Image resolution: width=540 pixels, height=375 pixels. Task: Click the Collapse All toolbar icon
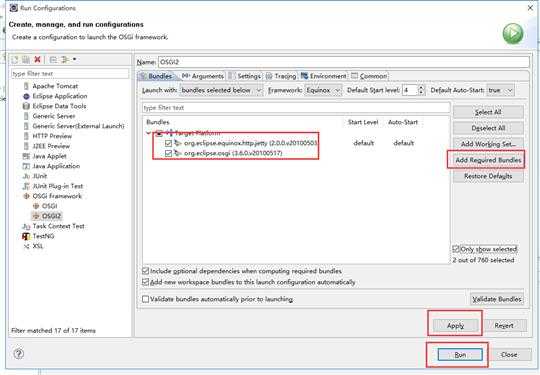(x=53, y=60)
